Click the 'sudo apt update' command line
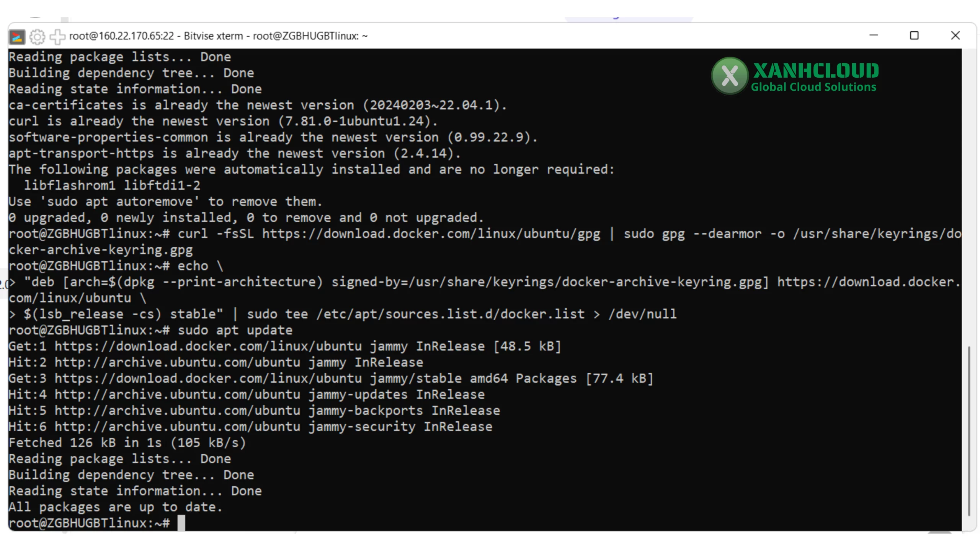 [150, 330]
